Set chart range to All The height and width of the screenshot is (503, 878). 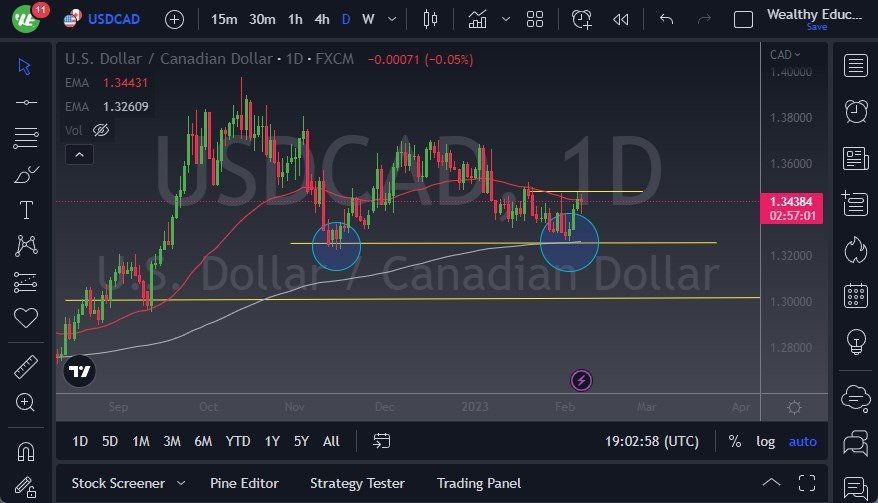click(331, 441)
